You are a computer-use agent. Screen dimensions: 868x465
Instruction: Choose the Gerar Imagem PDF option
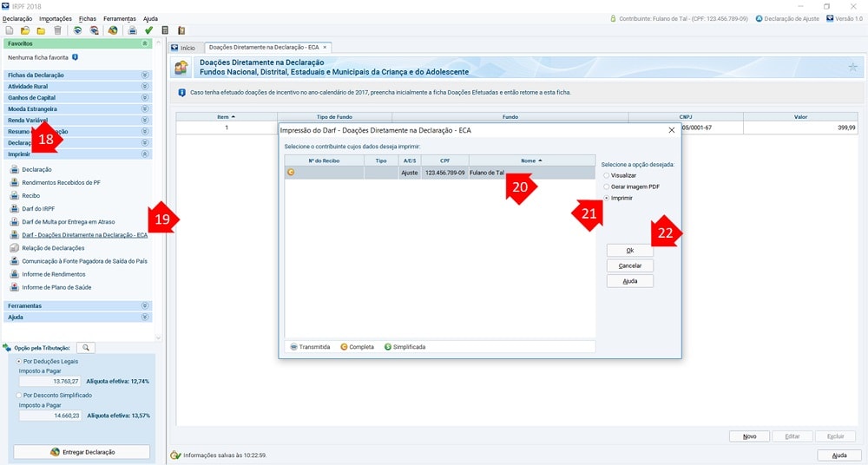pyautogui.click(x=606, y=187)
